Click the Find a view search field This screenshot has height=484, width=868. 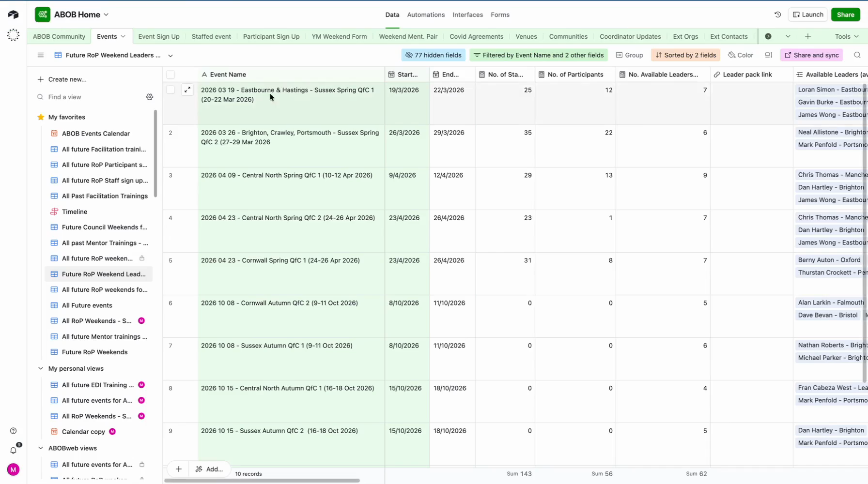coord(92,97)
